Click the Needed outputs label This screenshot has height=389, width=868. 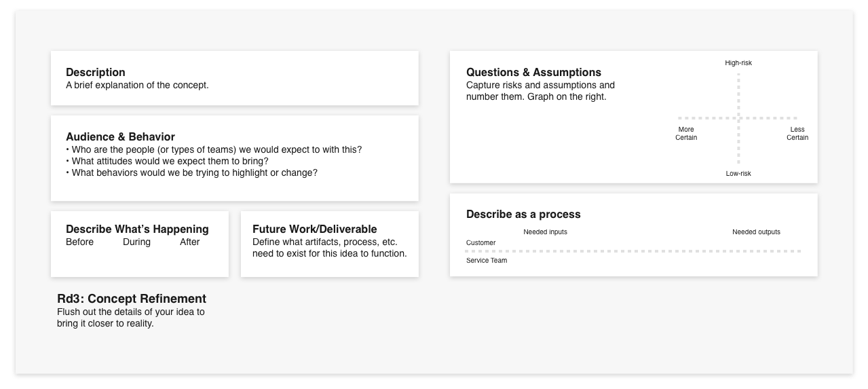pos(756,232)
